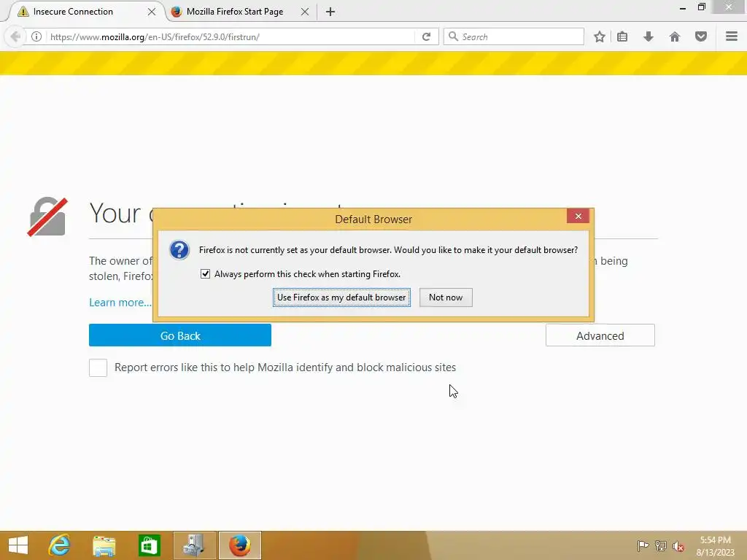The width and height of the screenshot is (747, 560).
Task: Click 'Report errors like this' label text
Action: coord(285,367)
